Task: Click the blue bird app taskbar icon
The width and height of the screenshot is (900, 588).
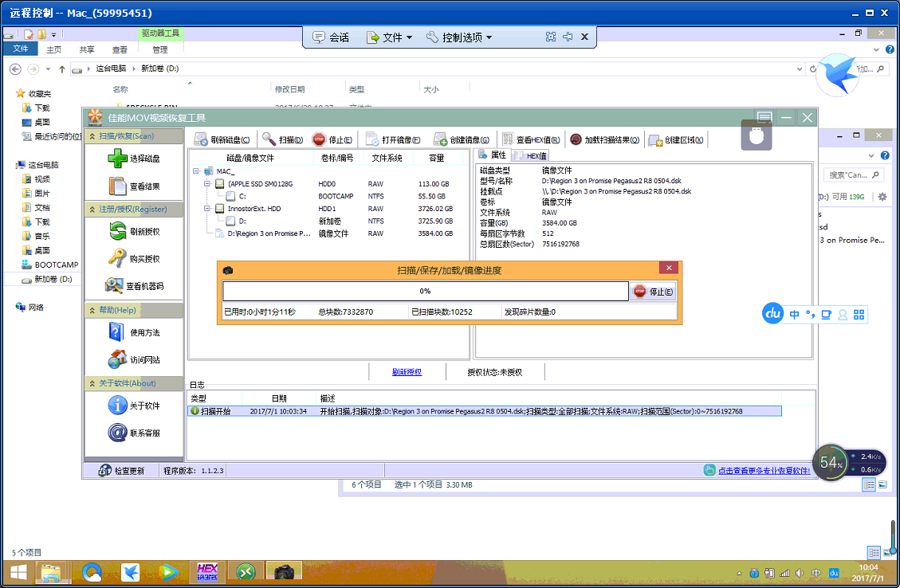Action: pyautogui.click(x=131, y=573)
